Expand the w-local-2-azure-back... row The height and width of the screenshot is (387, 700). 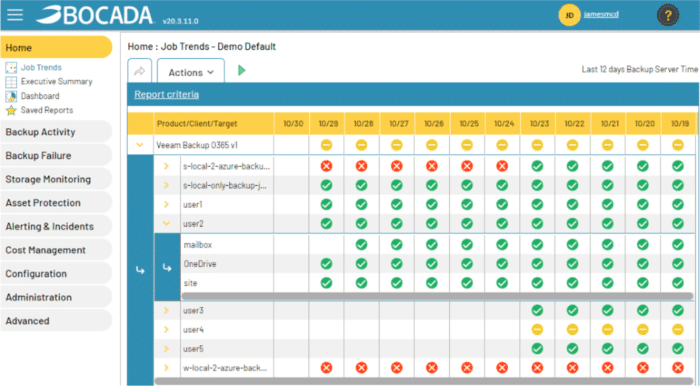tap(166, 368)
